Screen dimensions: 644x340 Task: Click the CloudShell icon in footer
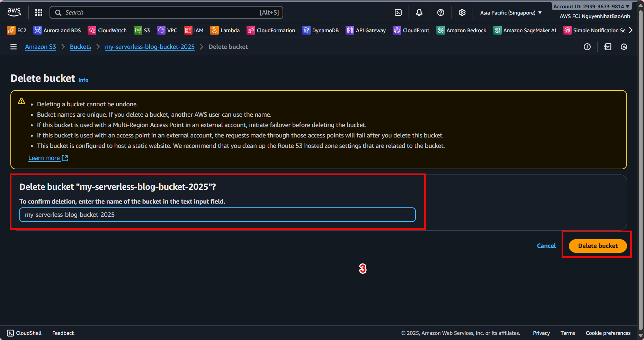click(10, 333)
